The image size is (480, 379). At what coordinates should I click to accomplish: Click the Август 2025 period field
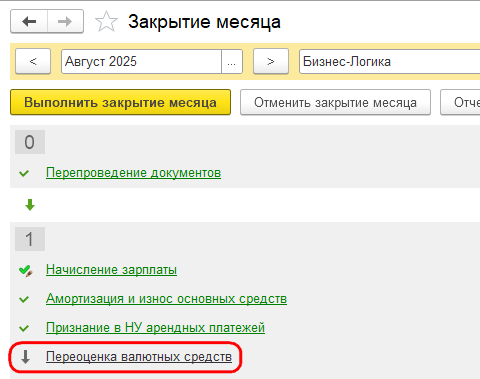141,61
